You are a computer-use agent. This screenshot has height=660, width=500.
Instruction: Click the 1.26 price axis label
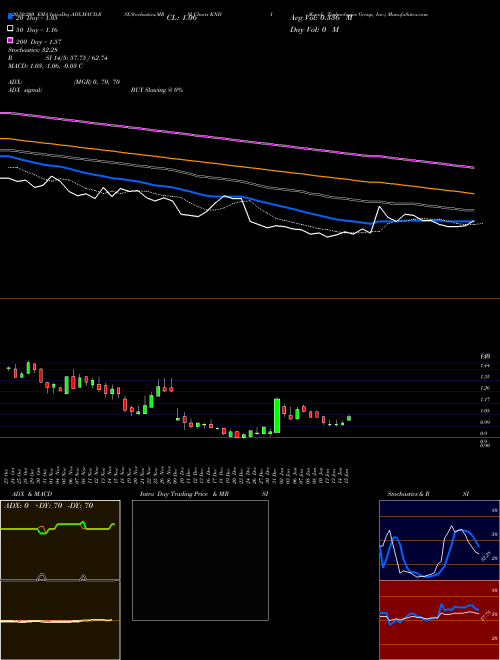point(484,388)
